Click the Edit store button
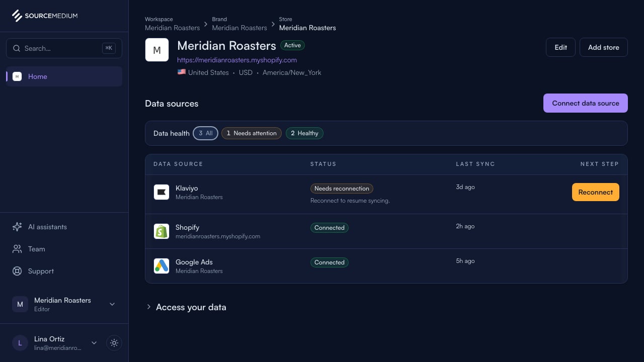Image resolution: width=644 pixels, height=362 pixels. coord(560,47)
